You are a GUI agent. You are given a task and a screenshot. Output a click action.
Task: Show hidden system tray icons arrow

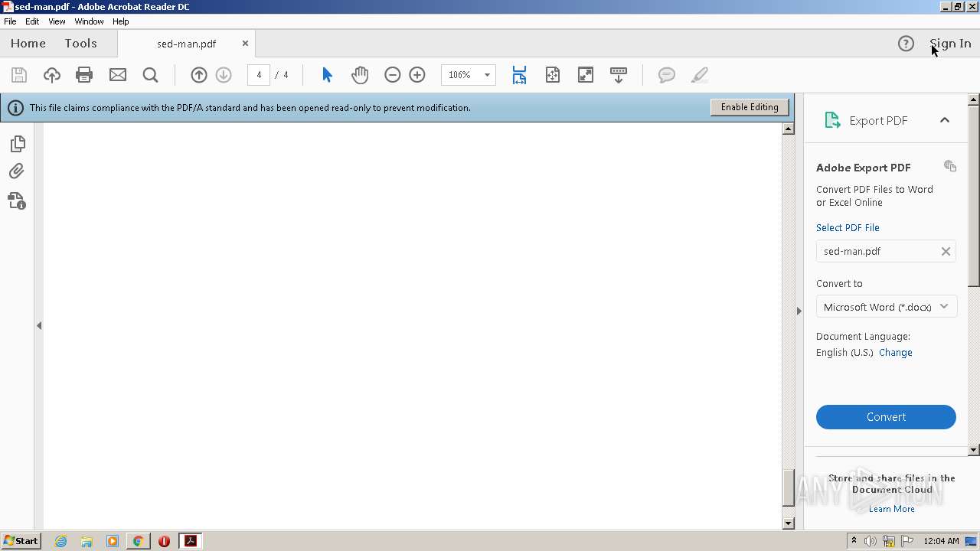point(854,540)
